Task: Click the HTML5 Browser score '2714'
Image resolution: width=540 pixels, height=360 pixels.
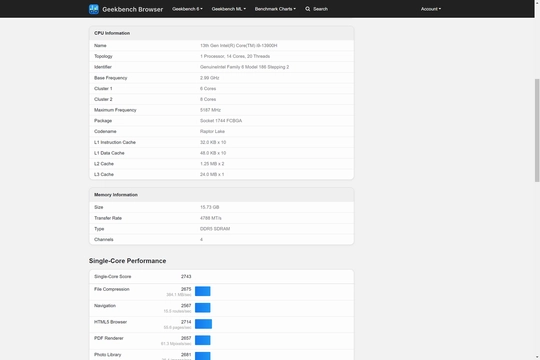Action: tap(186, 322)
